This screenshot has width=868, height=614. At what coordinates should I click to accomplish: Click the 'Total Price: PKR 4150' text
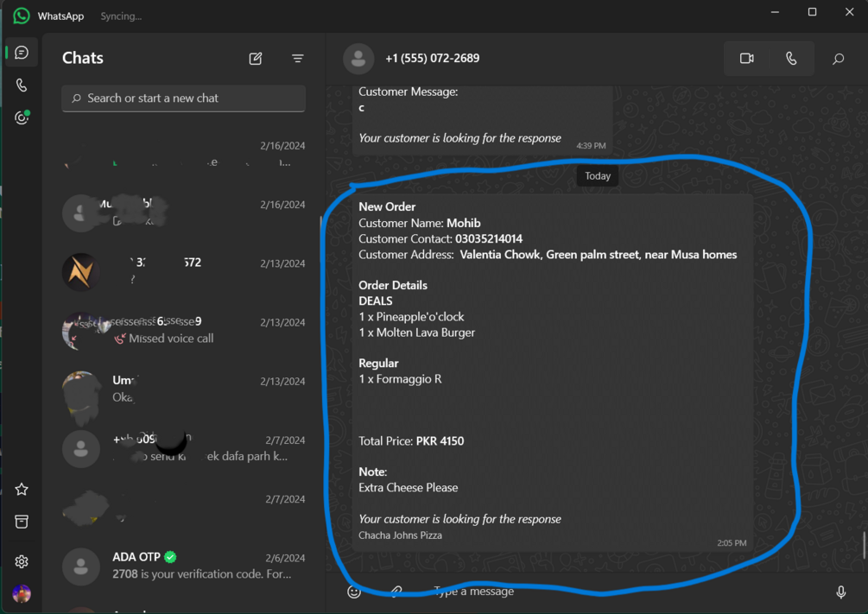coord(411,441)
